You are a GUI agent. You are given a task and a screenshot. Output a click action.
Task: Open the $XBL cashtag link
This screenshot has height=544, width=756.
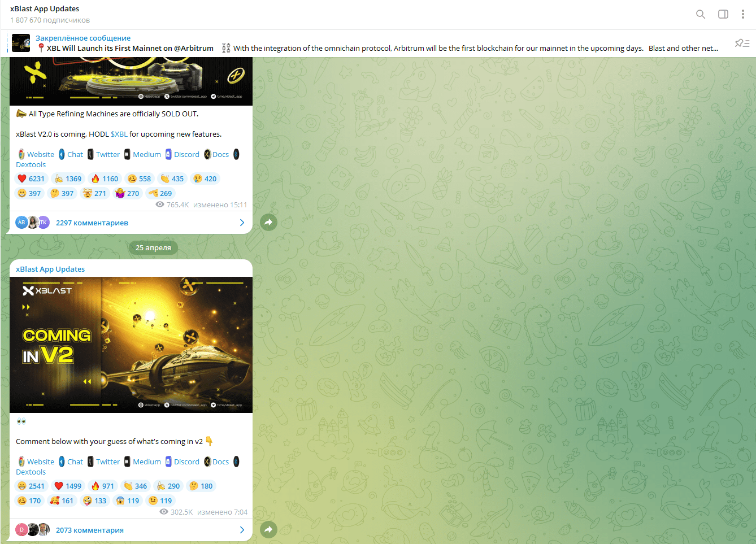pos(119,134)
